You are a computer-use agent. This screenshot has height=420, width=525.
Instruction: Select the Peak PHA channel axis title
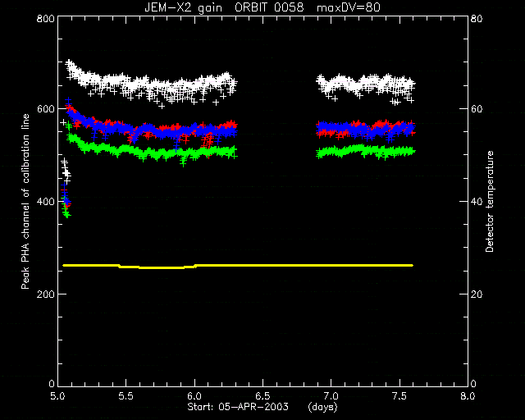click(x=25, y=202)
